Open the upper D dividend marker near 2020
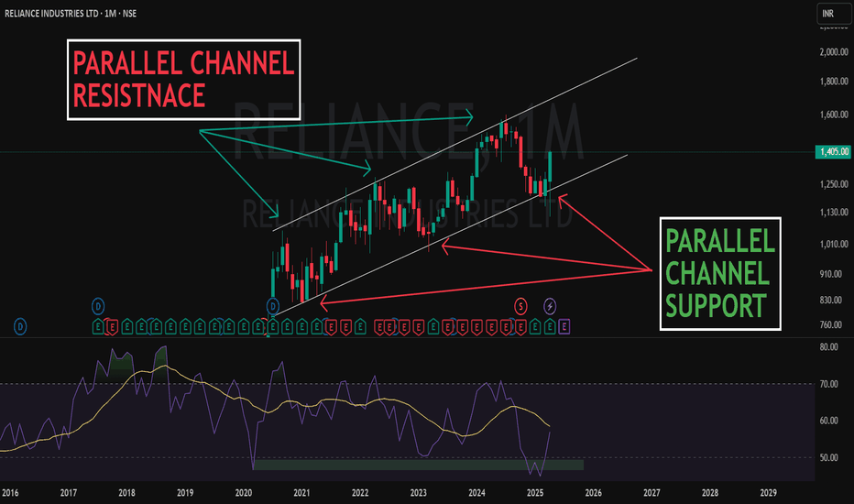The image size is (854, 504). point(273,306)
